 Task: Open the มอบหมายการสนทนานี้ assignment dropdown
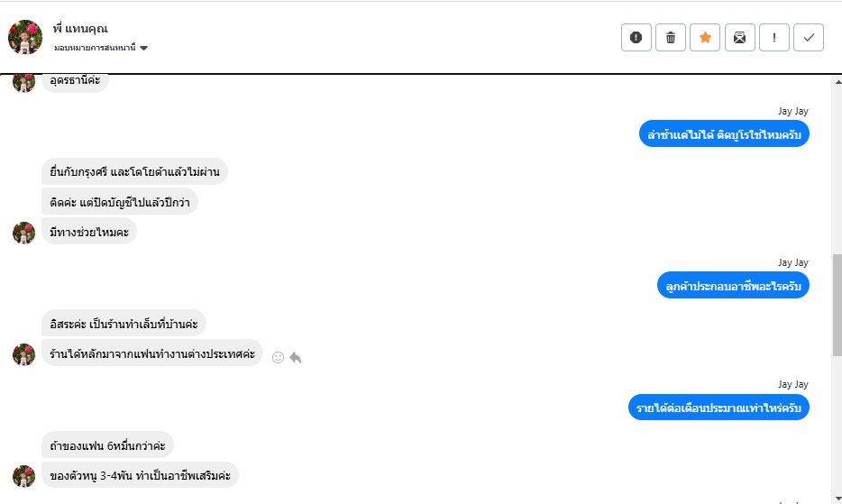pyautogui.click(x=101, y=48)
